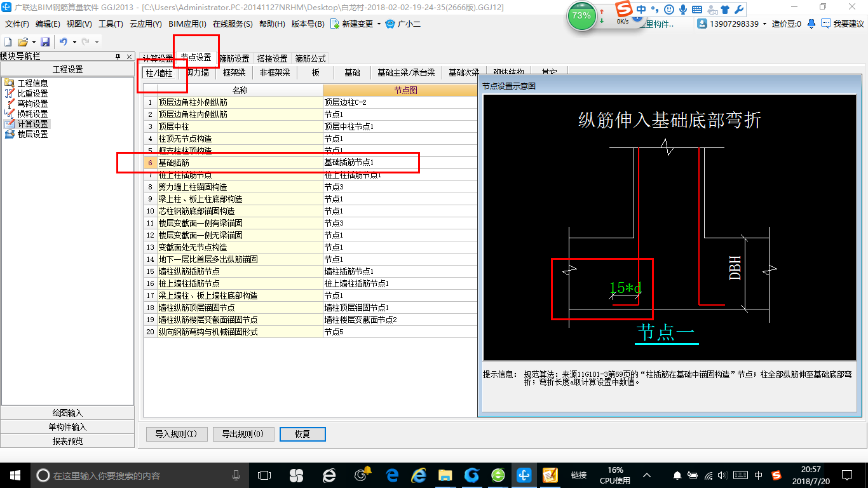Click the Guanglianda app icon in taskbar
The height and width of the screenshot is (488, 868).
tap(524, 475)
